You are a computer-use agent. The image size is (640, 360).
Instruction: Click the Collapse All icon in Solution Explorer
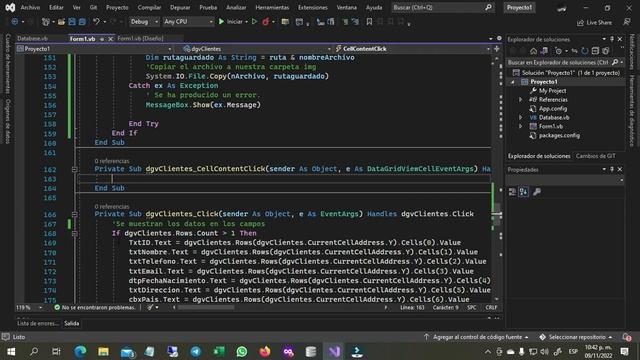point(595,51)
